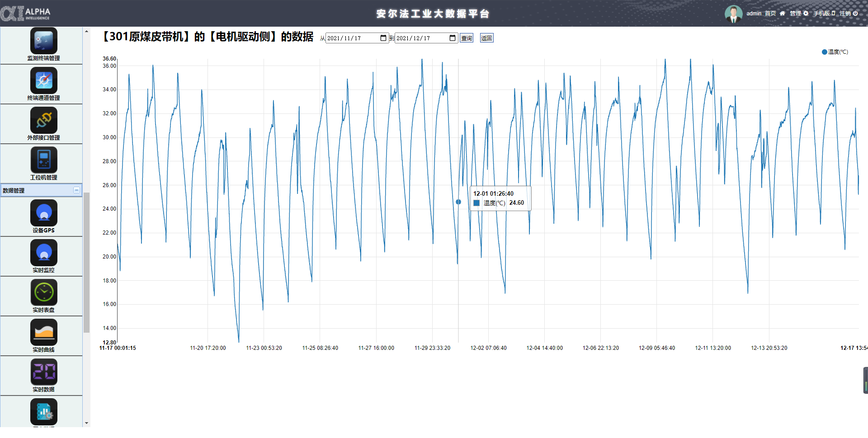This screenshot has height=438, width=868.
Task: Open 实时曲线 chart icon
Action: (x=43, y=333)
